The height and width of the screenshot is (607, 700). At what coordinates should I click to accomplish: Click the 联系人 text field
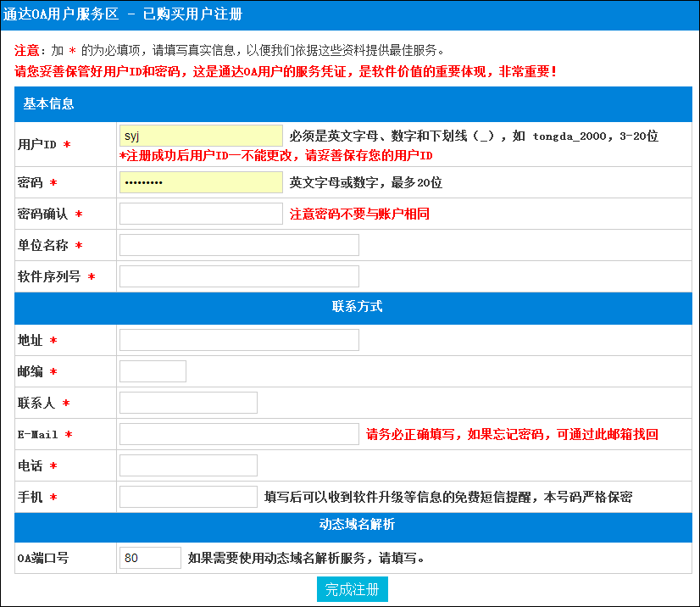[x=188, y=403]
